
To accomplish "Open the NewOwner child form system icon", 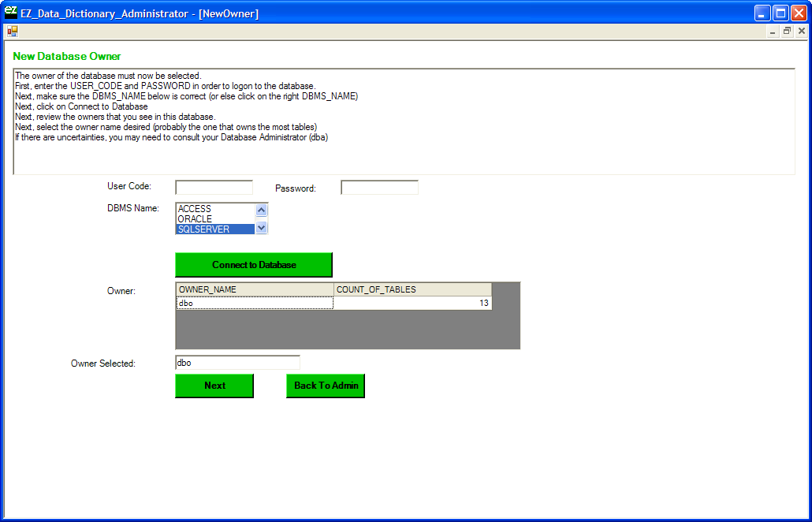I will [12, 32].
